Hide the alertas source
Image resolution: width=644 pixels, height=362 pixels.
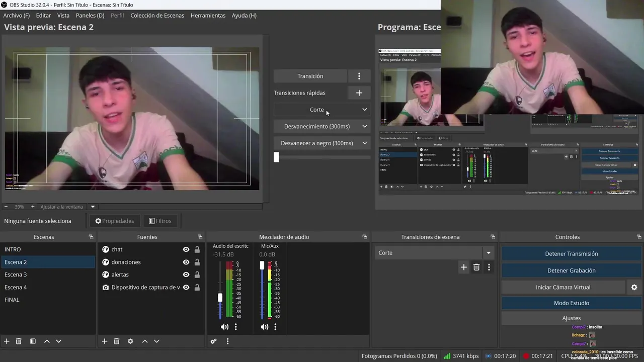186,275
